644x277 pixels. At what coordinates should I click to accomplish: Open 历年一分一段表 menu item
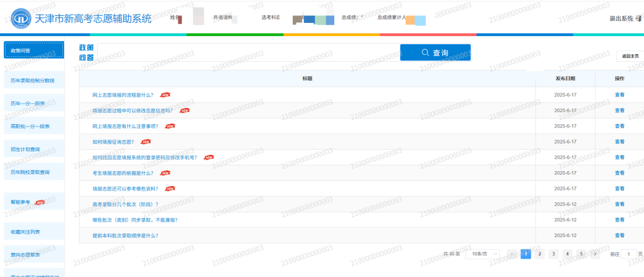(x=34, y=103)
